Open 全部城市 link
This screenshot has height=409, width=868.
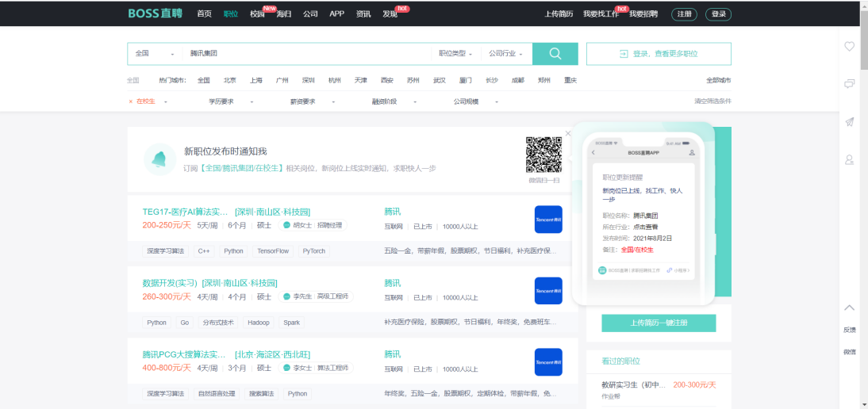719,80
